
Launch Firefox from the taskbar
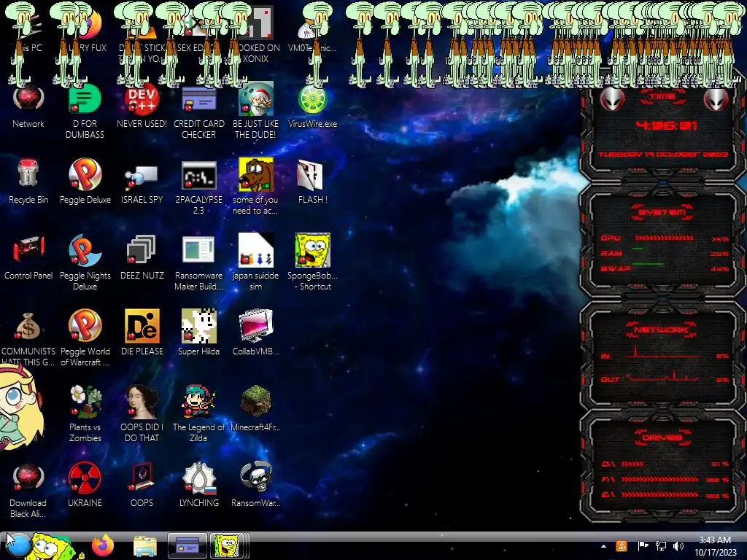click(103, 545)
